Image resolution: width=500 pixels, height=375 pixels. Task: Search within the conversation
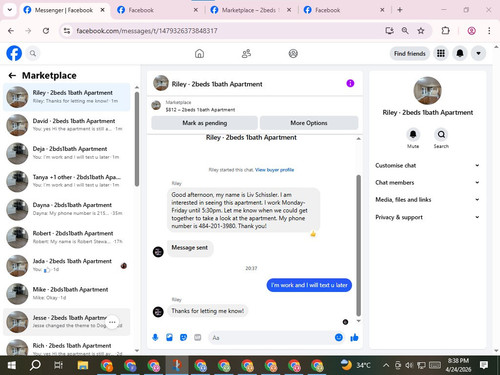pyautogui.click(x=441, y=134)
